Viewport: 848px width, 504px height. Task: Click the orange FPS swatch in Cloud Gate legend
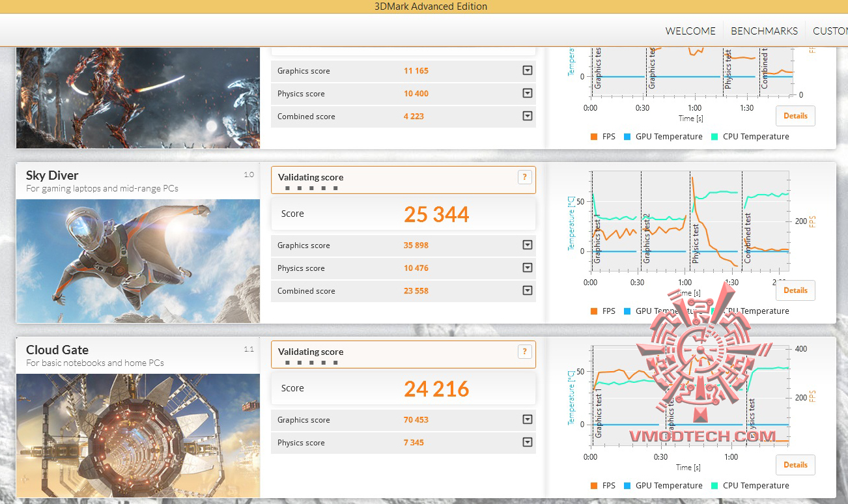click(x=594, y=486)
